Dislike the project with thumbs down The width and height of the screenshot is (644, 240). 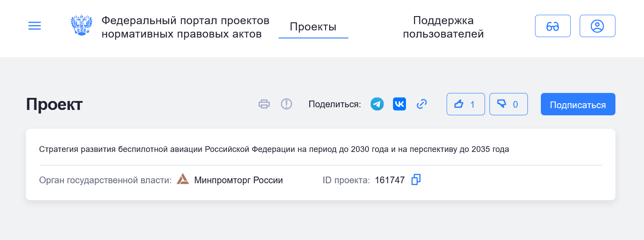(x=508, y=104)
